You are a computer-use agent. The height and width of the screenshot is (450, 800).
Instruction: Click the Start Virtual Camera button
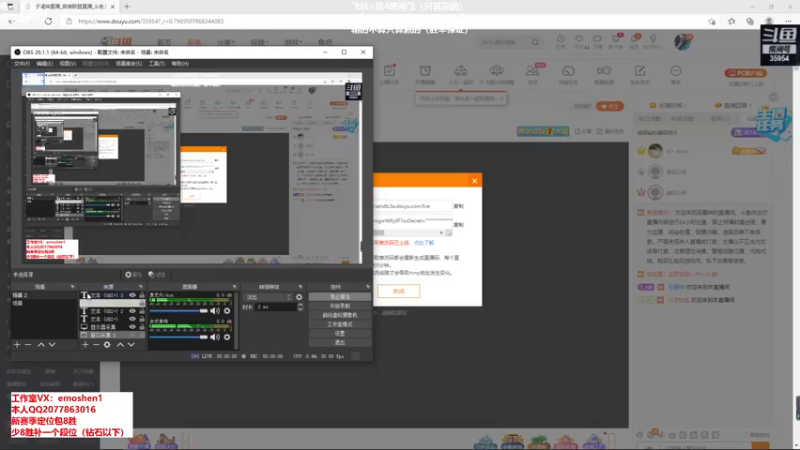tap(340, 315)
